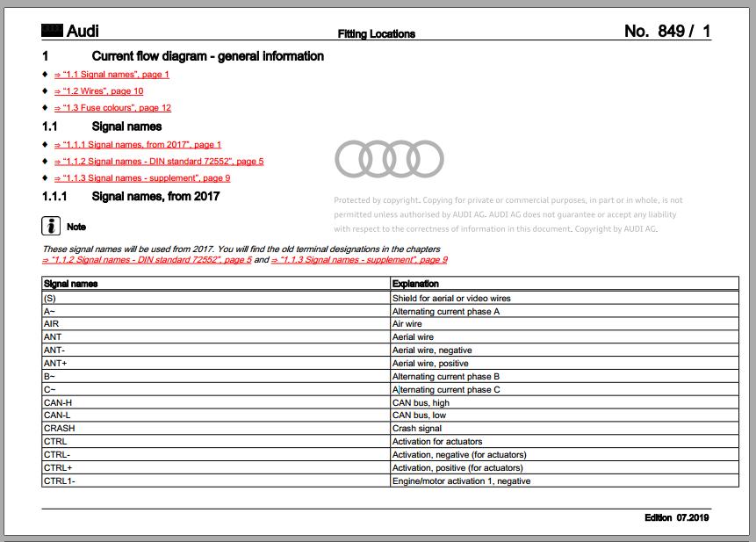Select 'Activation for actuators' cell

tap(565, 441)
